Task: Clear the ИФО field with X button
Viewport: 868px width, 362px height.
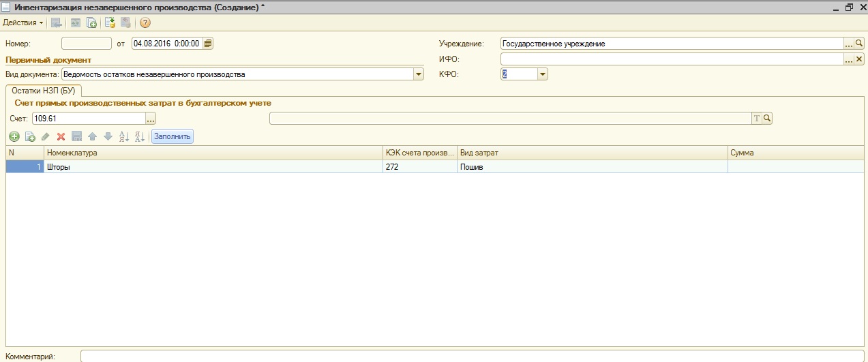Action: coord(859,60)
